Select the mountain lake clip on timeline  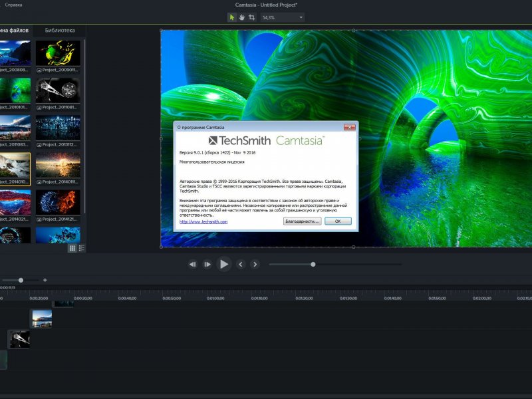(42, 319)
